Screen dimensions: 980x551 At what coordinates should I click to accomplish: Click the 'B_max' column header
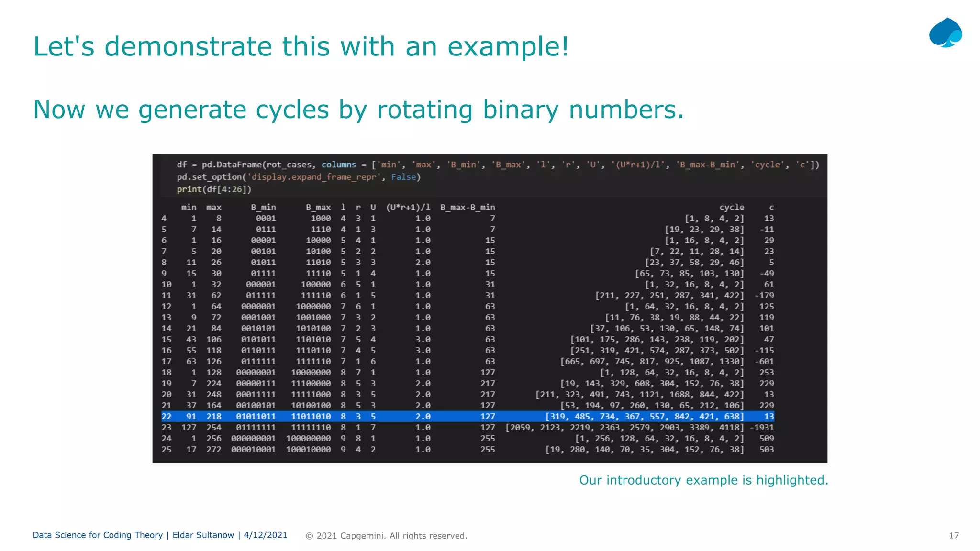click(318, 208)
